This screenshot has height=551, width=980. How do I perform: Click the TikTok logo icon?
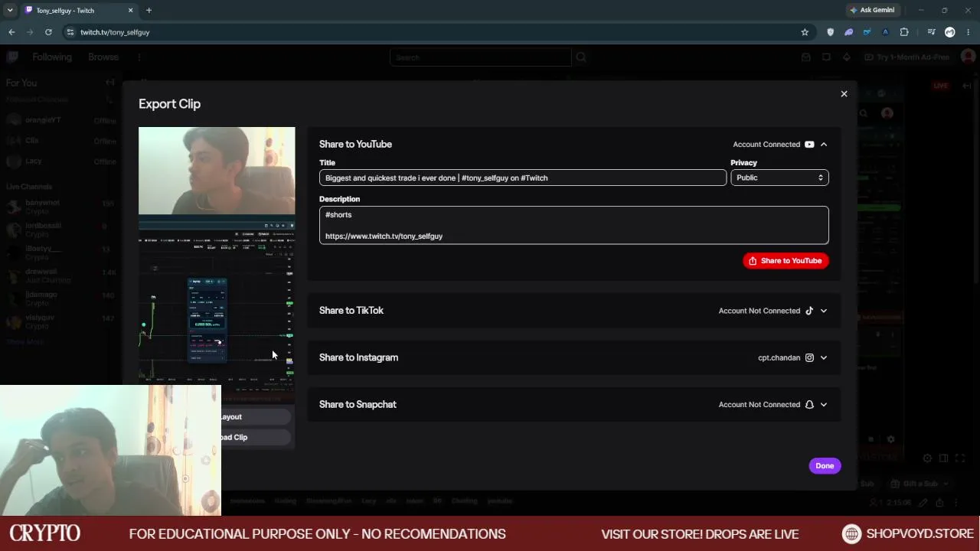809,311
